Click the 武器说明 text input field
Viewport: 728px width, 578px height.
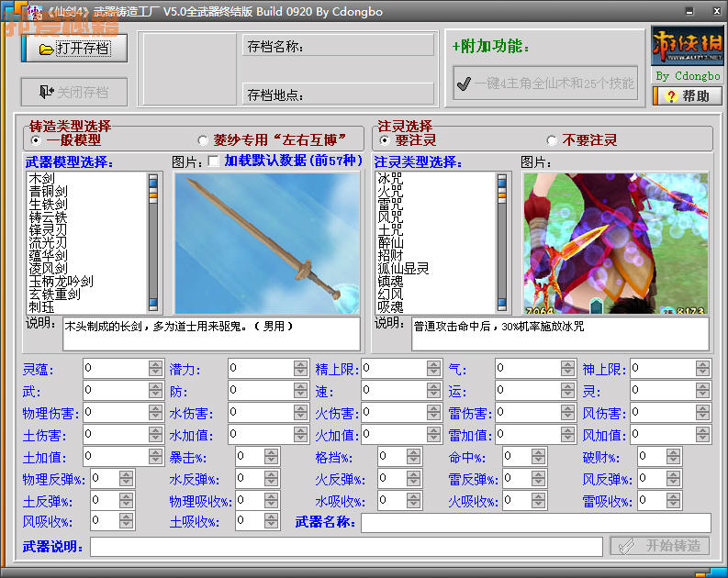pos(346,547)
